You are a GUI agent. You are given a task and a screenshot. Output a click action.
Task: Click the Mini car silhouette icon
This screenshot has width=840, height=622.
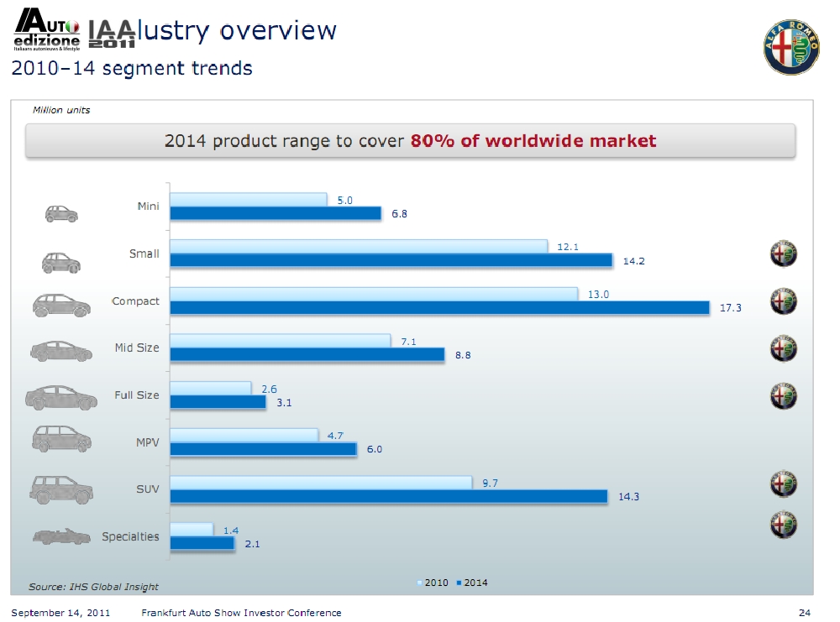coord(60,214)
